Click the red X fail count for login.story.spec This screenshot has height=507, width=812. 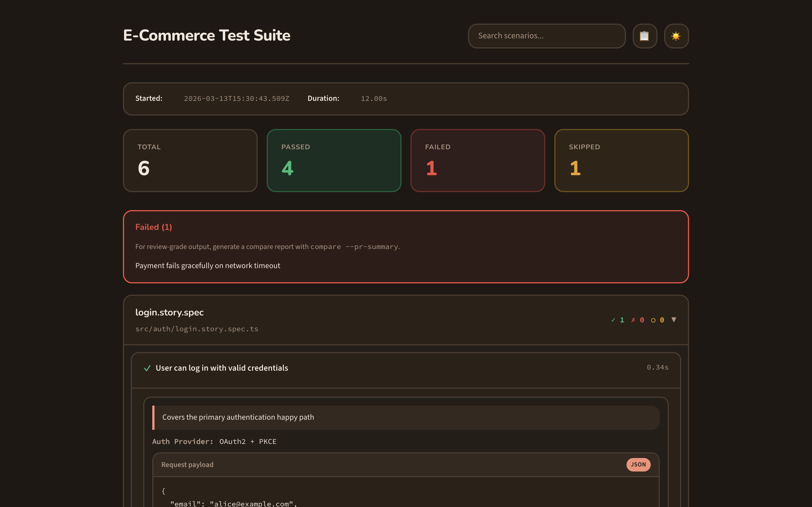(638, 320)
